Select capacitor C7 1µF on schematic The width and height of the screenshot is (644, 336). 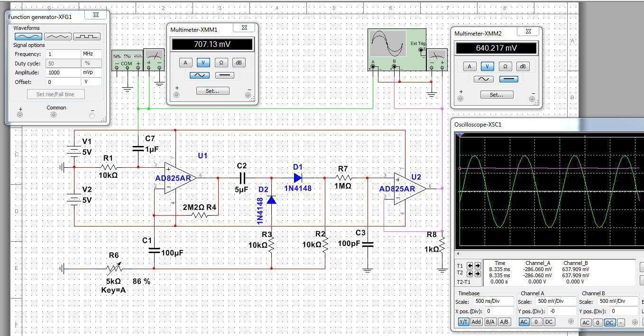point(138,149)
